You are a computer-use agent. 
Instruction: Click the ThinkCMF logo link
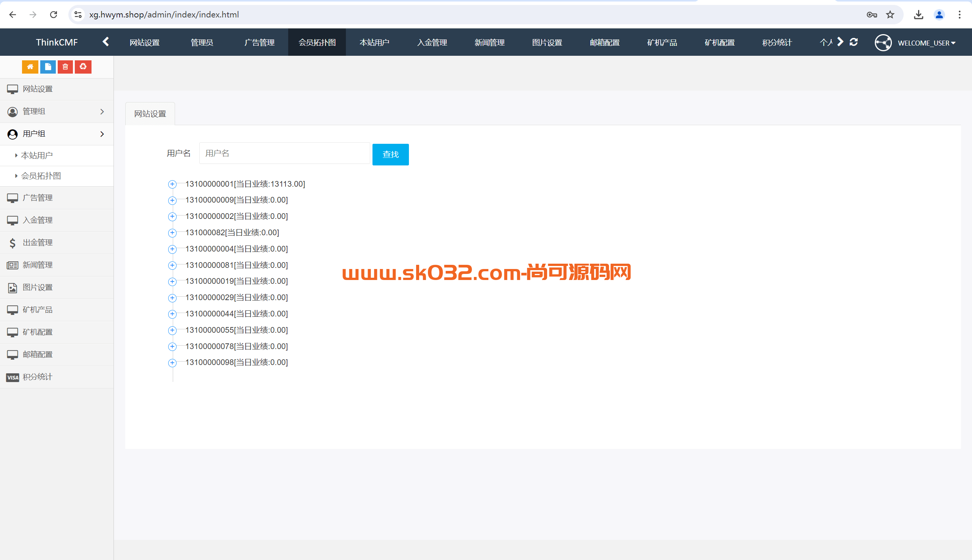(x=57, y=42)
